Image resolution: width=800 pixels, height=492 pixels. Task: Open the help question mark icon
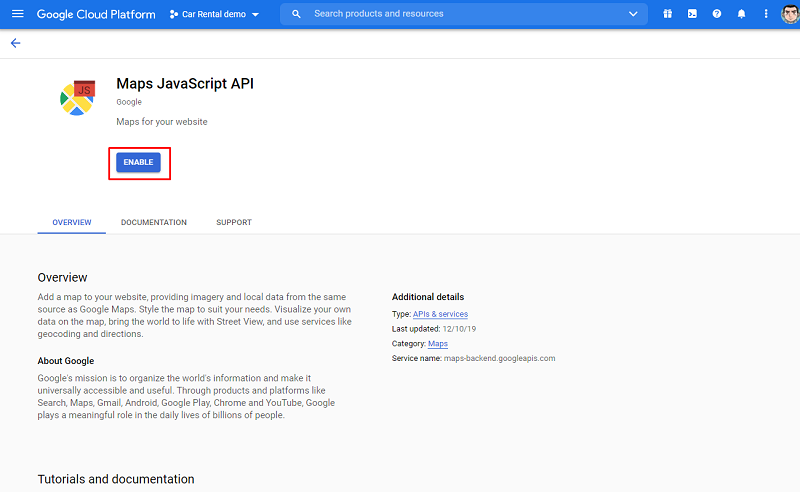pos(717,14)
